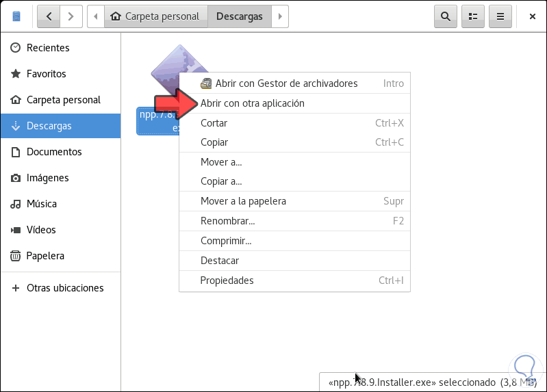The height and width of the screenshot is (392, 547).
Task: Choose Comprimir... in context menu
Action: pos(226,241)
